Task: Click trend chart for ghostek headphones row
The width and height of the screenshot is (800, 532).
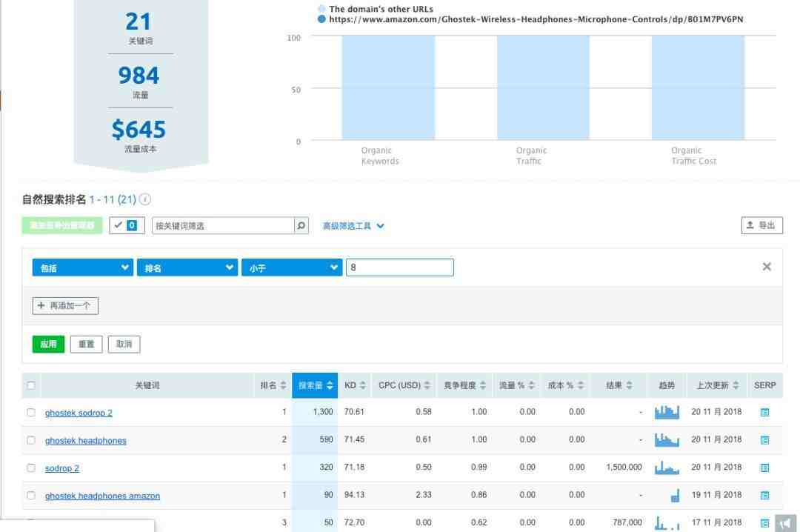Action: coord(667,439)
